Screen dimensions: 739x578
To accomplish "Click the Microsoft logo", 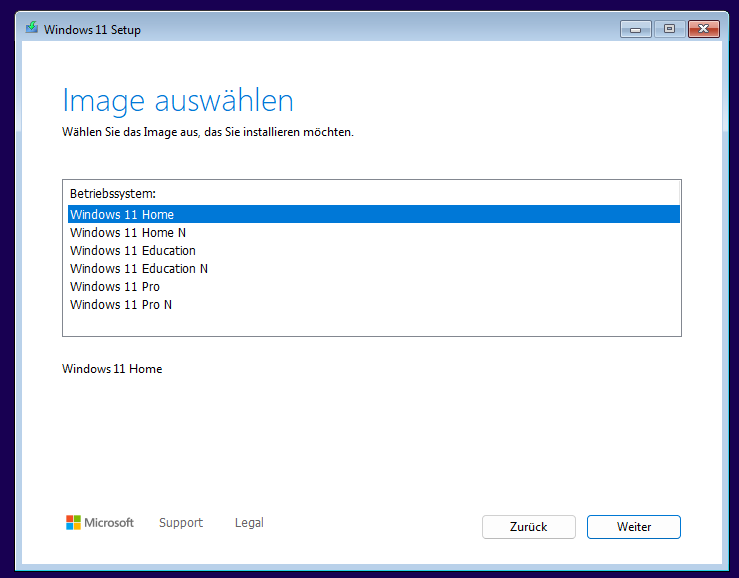I will 99,522.
